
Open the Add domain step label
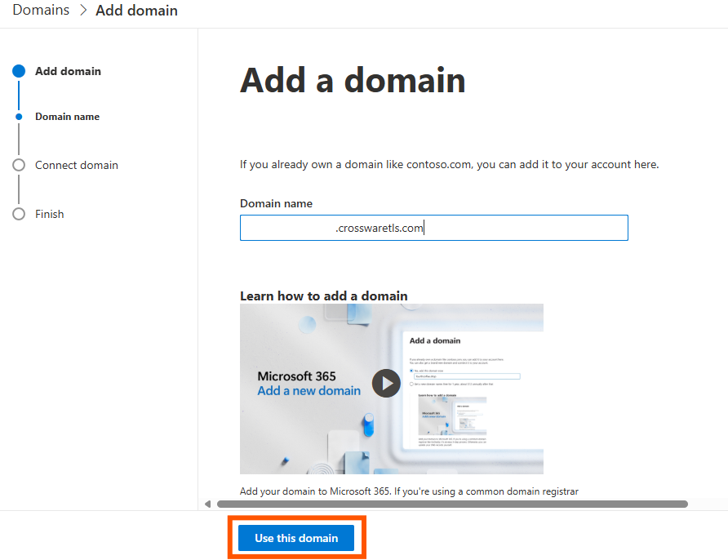tap(68, 71)
